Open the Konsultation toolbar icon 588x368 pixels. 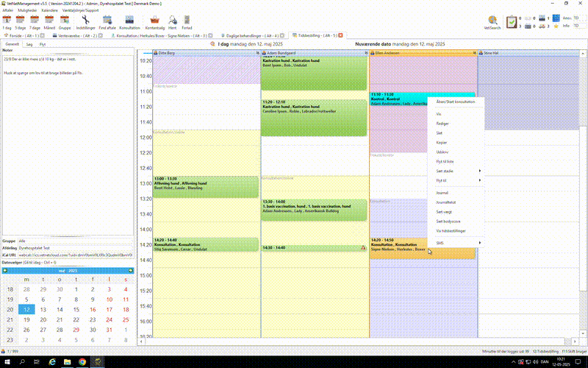[x=129, y=23]
